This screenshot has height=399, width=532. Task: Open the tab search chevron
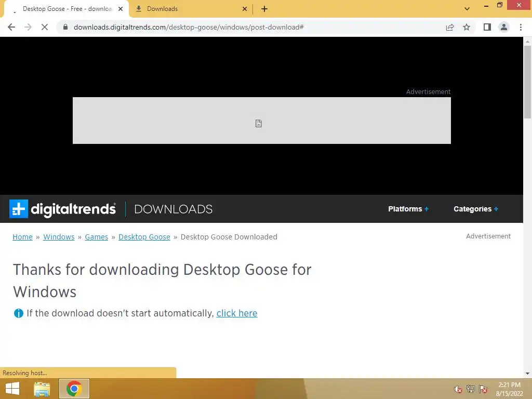467,9
